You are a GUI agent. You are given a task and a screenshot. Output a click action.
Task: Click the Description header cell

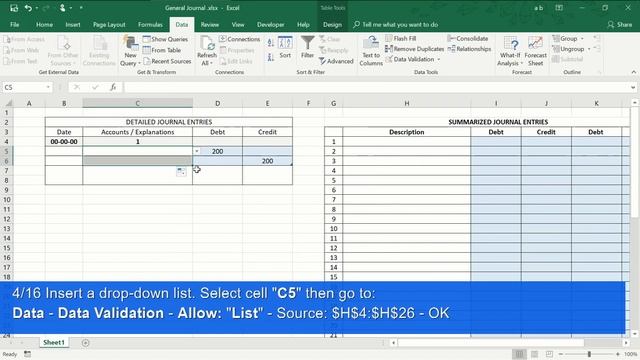407,132
